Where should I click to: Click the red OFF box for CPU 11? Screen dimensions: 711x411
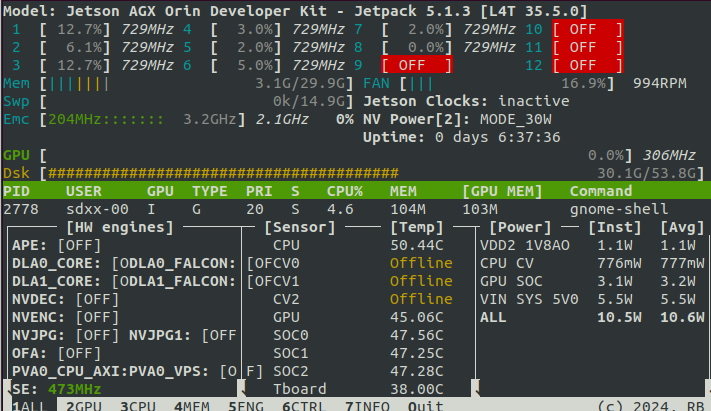click(x=588, y=47)
